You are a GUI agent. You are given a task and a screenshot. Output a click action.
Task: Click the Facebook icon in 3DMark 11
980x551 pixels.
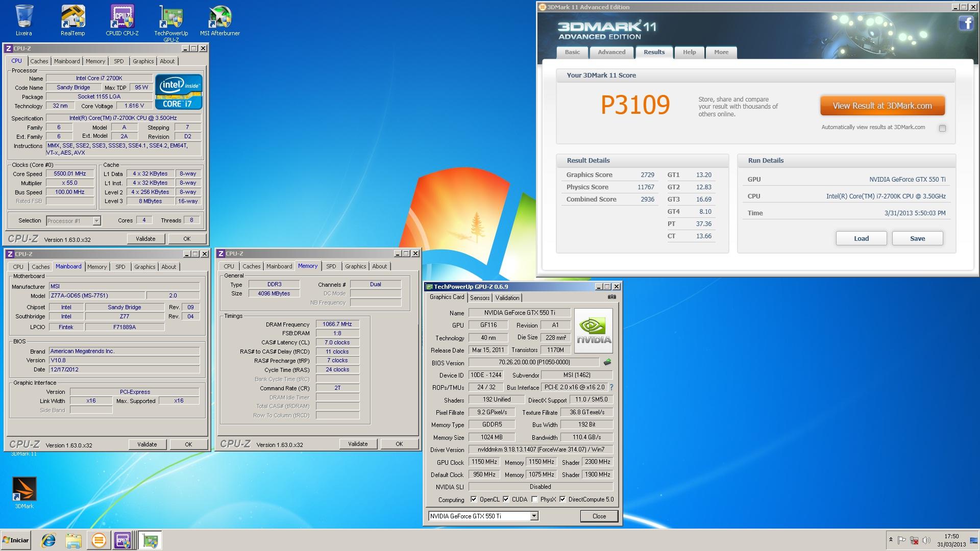[x=966, y=23]
